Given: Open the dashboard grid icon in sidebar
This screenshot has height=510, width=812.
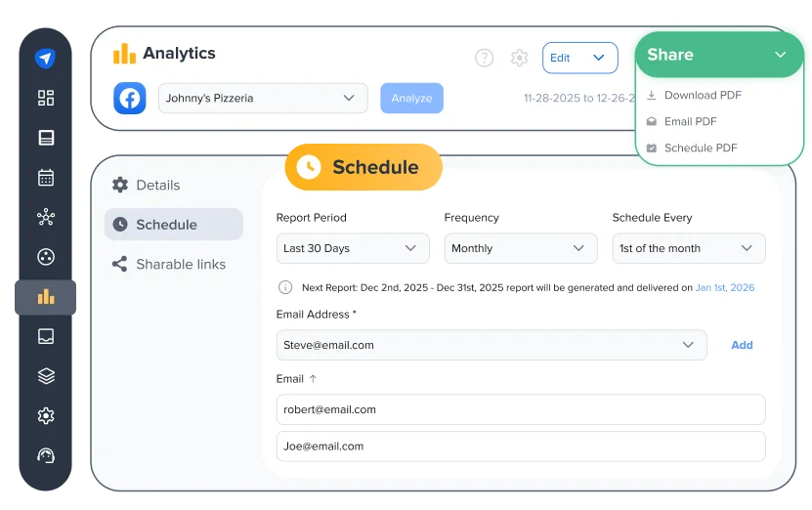Looking at the screenshot, I should 46,98.
